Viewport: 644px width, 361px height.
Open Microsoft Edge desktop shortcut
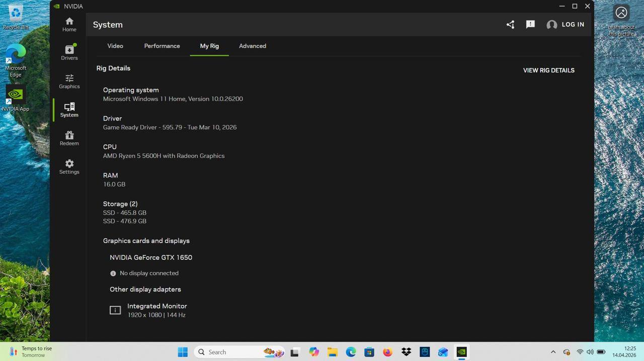(16, 60)
